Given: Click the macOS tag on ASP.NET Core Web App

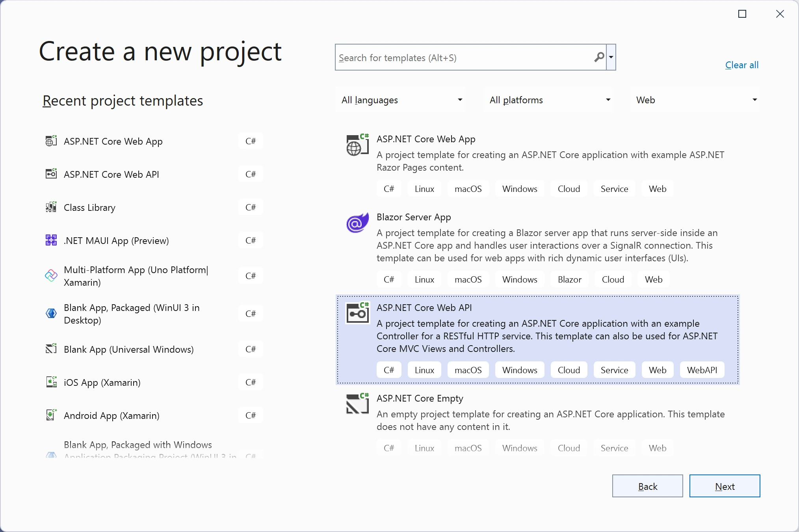Looking at the screenshot, I should coord(468,188).
